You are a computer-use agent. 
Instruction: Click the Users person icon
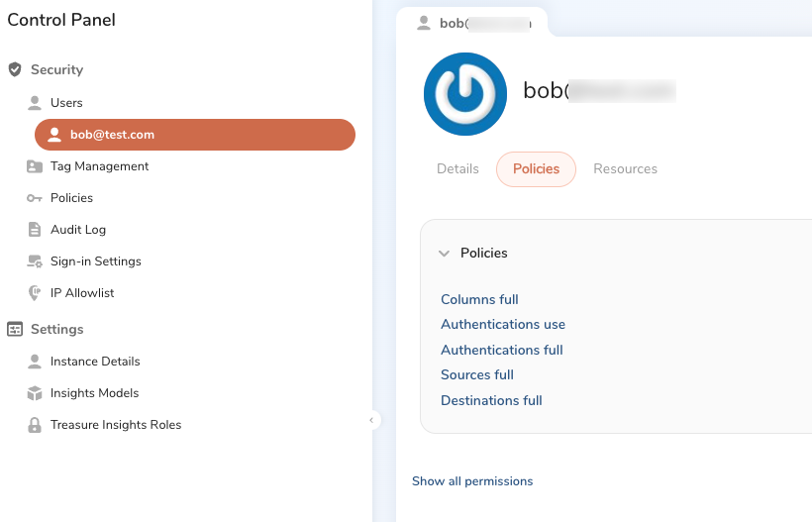click(x=35, y=103)
